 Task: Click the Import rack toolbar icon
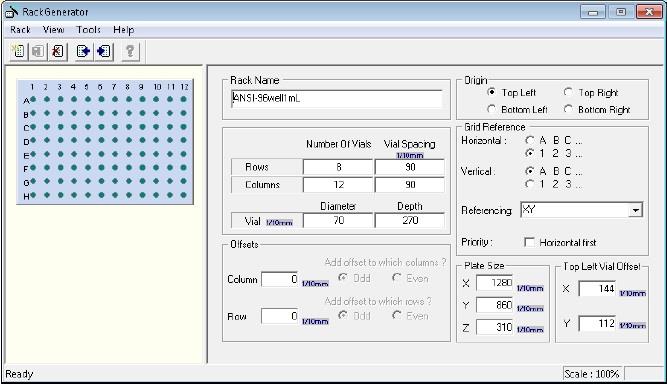103,51
